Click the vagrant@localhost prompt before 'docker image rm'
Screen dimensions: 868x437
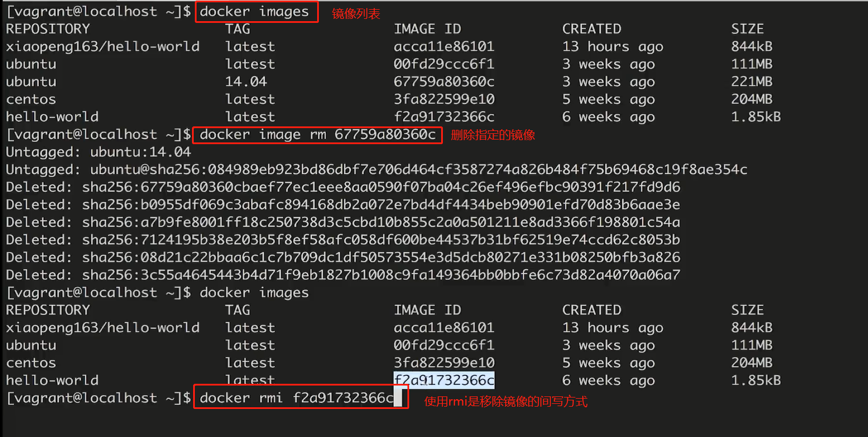pyautogui.click(x=98, y=135)
